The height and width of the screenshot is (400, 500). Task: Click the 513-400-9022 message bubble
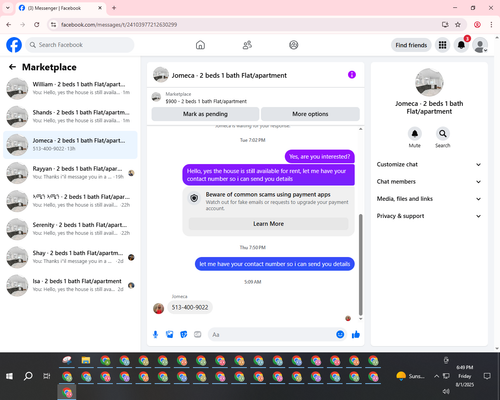point(190,307)
